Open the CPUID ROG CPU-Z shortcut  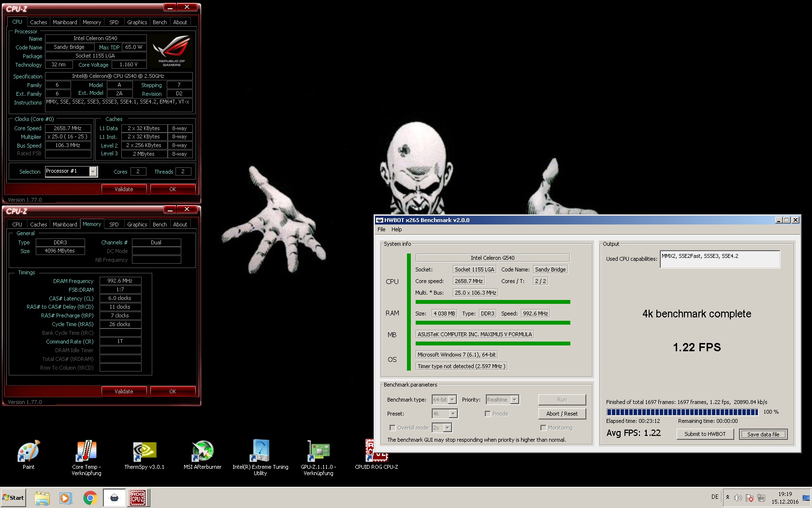(x=377, y=455)
